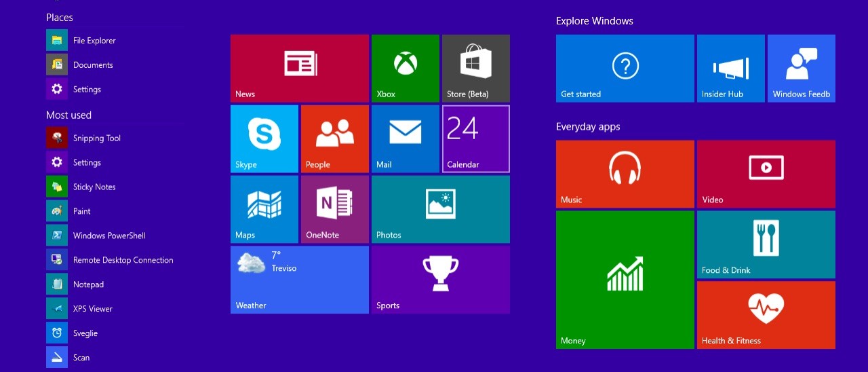Select the "Notepad" label
This screenshot has width=868, height=372.
(x=88, y=285)
